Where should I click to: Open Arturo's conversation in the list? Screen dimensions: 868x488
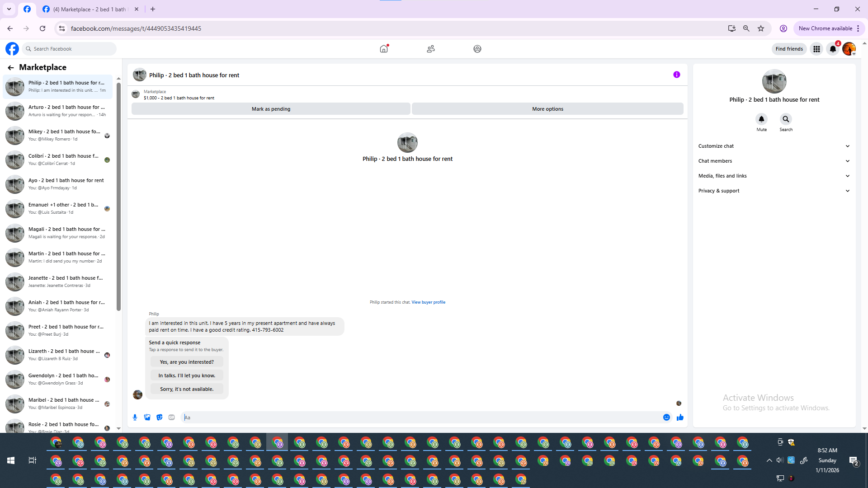point(58,111)
